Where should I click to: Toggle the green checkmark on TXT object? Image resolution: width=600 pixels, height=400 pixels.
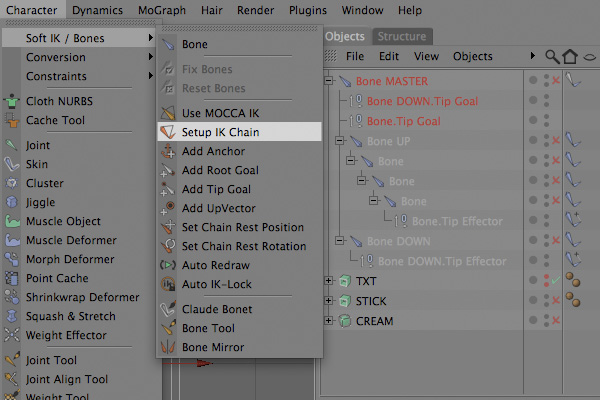[x=556, y=281]
